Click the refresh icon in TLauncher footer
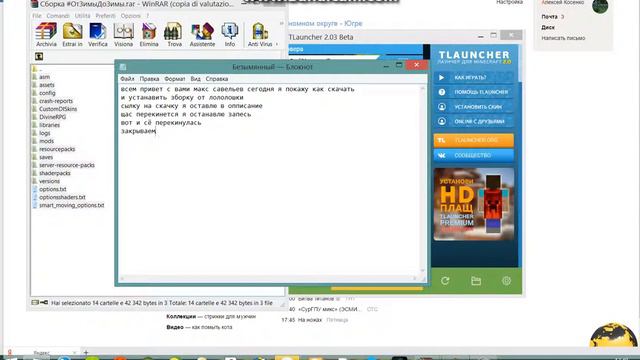Screen dimensions: 640x360 click(445, 281)
